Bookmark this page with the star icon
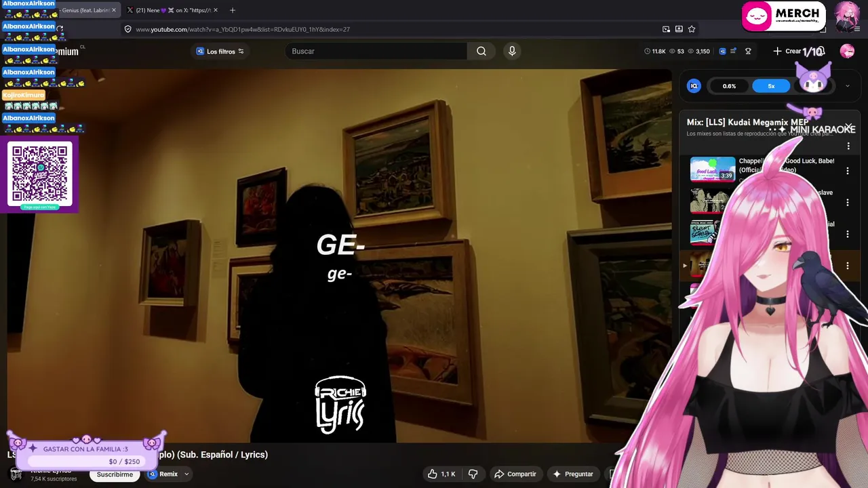This screenshot has height=488, width=868. pos(692,29)
